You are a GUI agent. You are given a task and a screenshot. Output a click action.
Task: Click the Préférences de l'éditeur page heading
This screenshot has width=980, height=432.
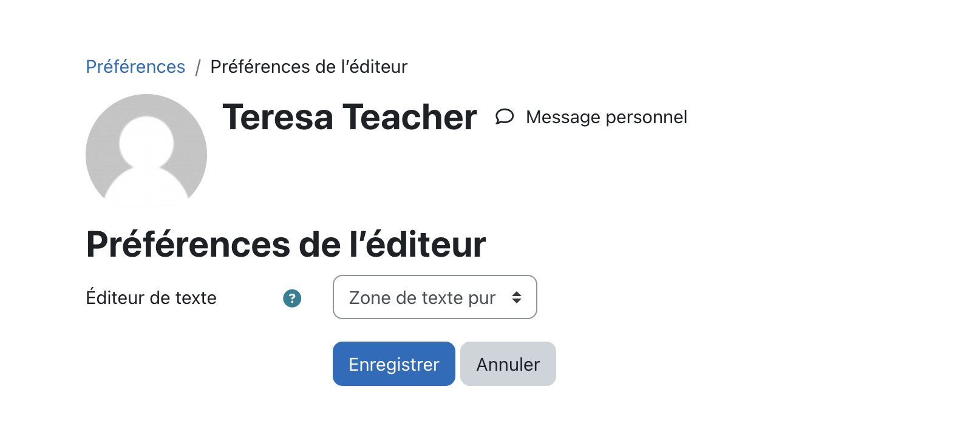(x=286, y=245)
